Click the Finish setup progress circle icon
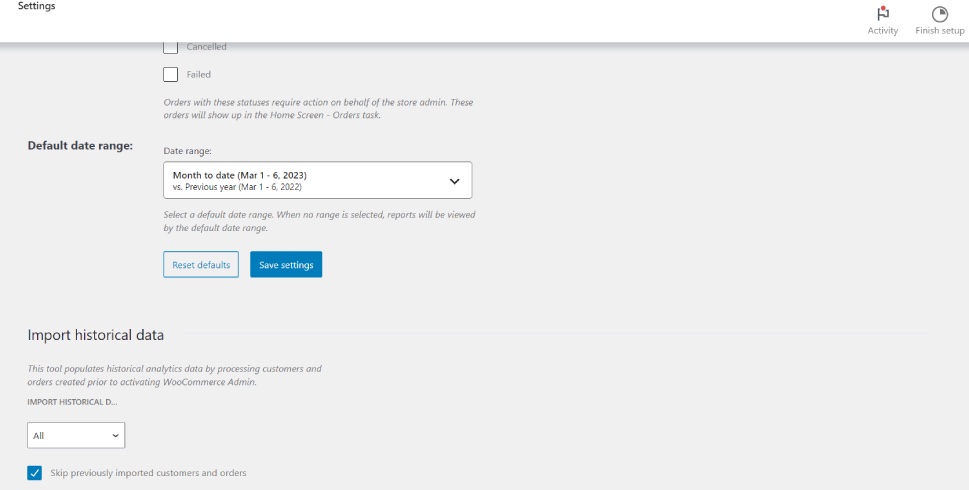 click(939, 14)
